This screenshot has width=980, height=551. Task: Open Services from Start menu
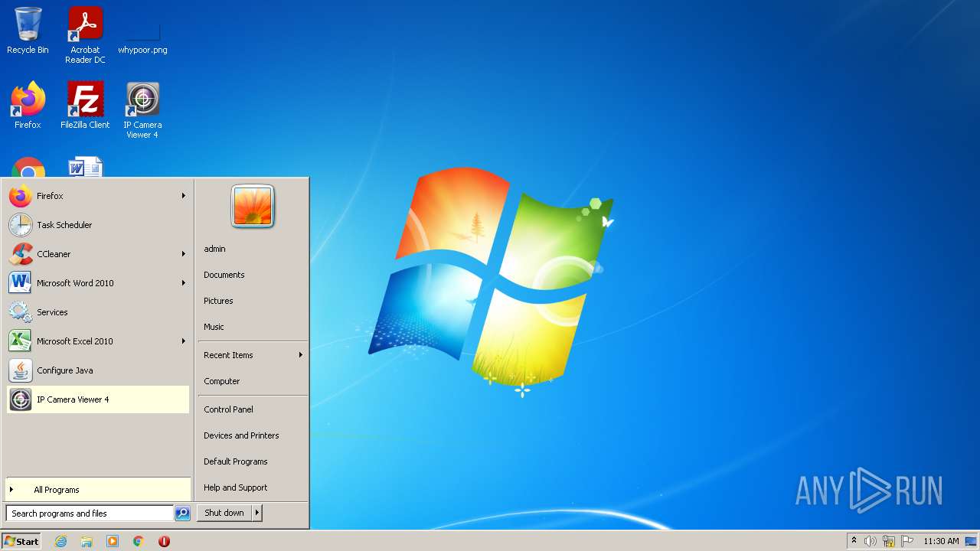tap(98, 312)
